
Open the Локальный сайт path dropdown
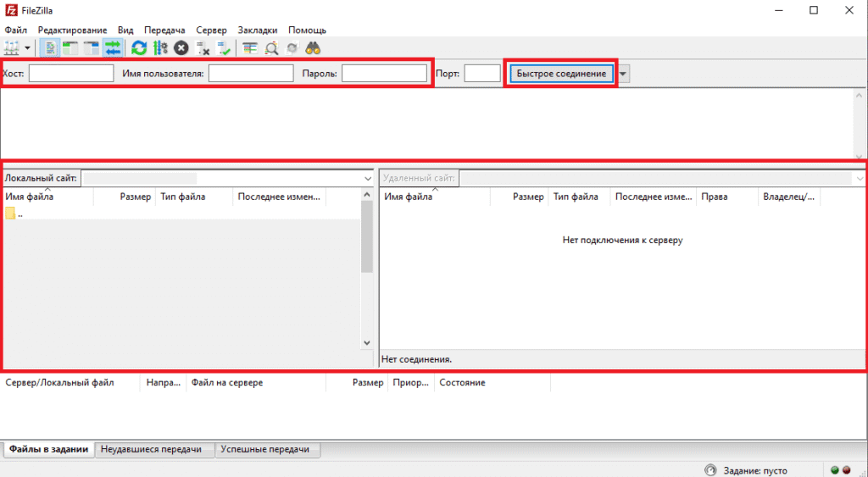[368, 178]
